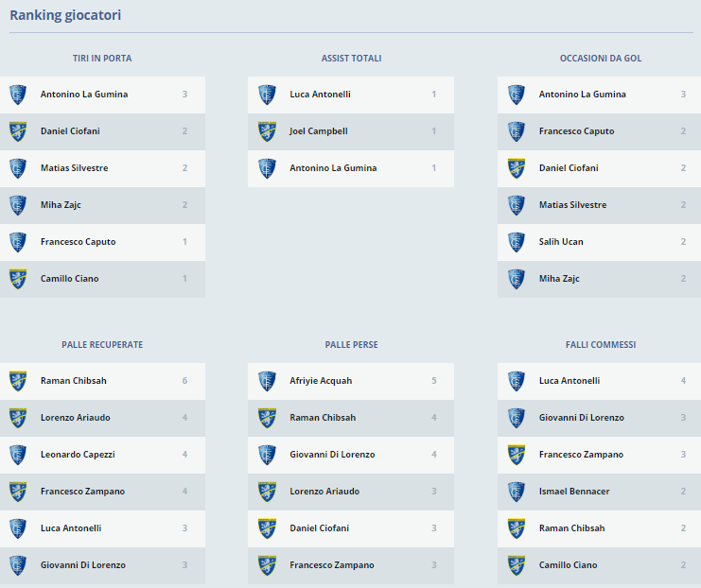Click team crest beside Leonardo Capezzi

click(x=18, y=455)
